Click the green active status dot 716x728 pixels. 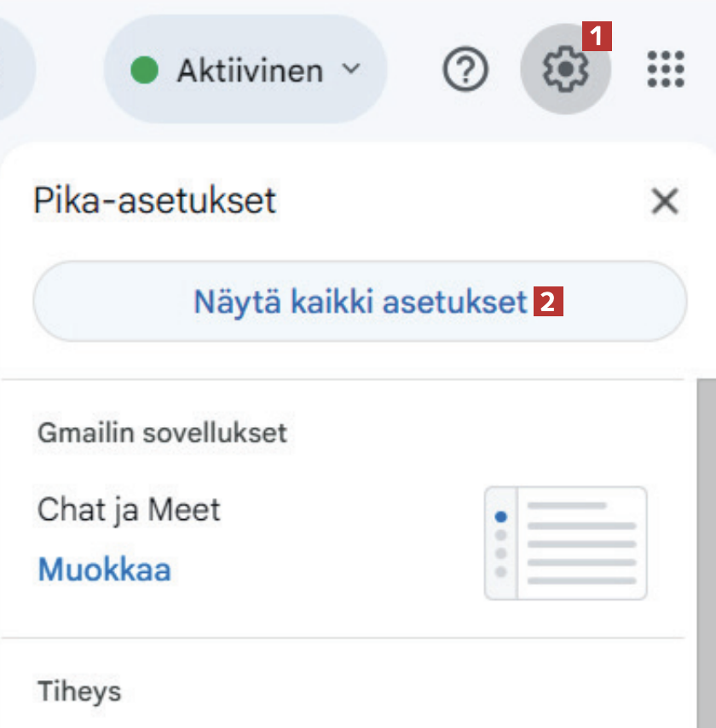tap(145, 71)
